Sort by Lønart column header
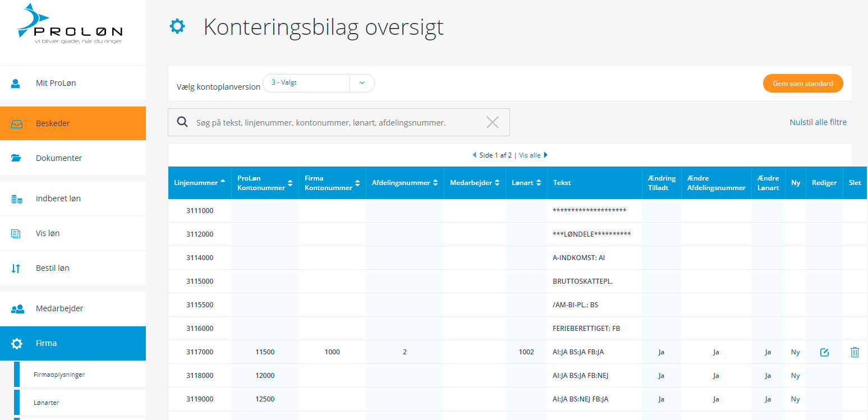The height and width of the screenshot is (420, 868). [526, 182]
